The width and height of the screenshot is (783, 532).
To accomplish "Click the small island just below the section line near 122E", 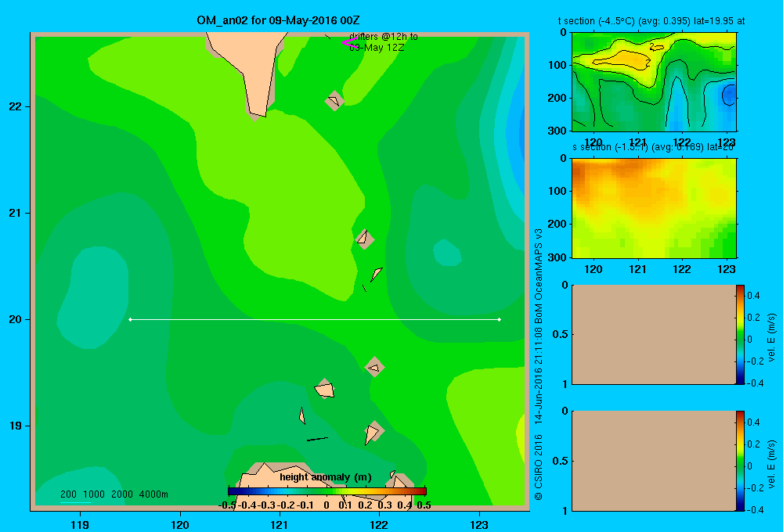I will (x=374, y=367).
